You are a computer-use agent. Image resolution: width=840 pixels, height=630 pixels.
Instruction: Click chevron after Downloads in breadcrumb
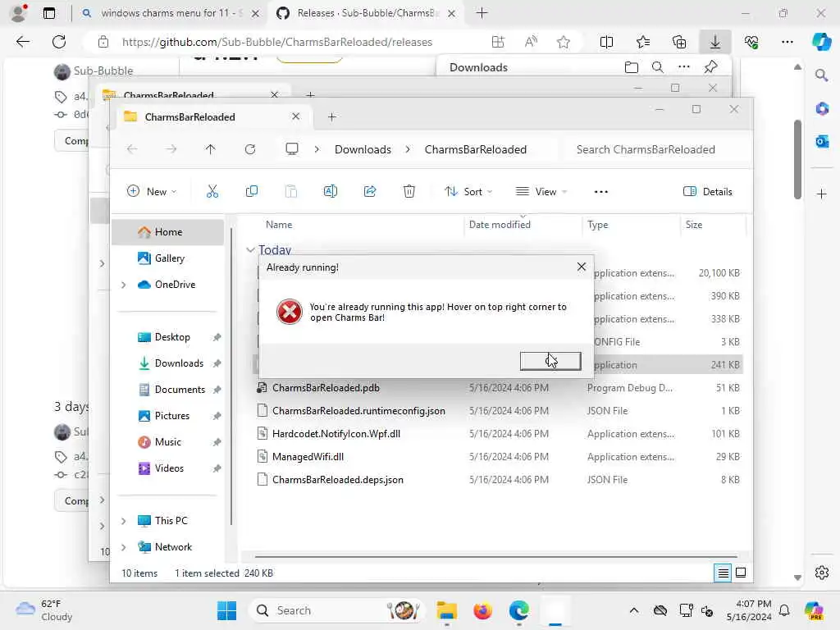tap(408, 149)
